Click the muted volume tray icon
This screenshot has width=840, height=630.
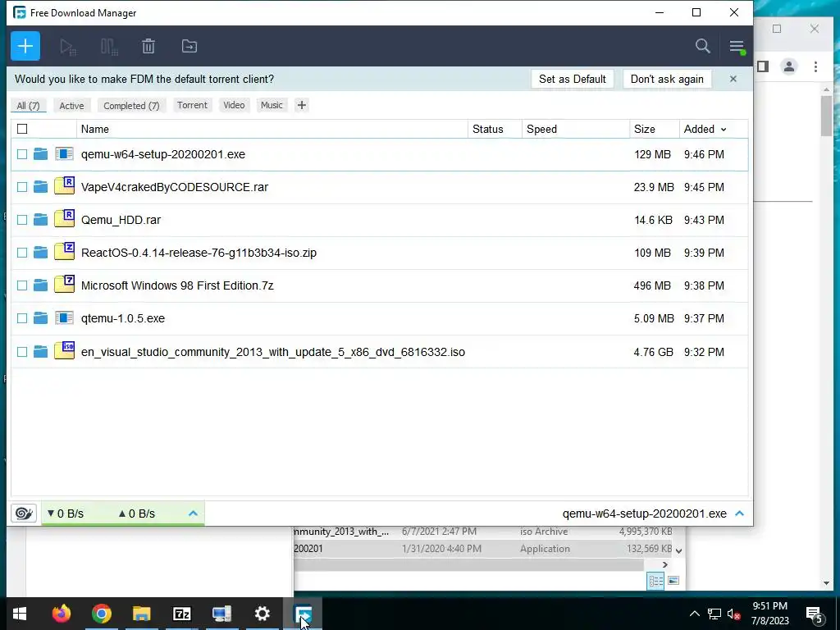[x=733, y=614]
